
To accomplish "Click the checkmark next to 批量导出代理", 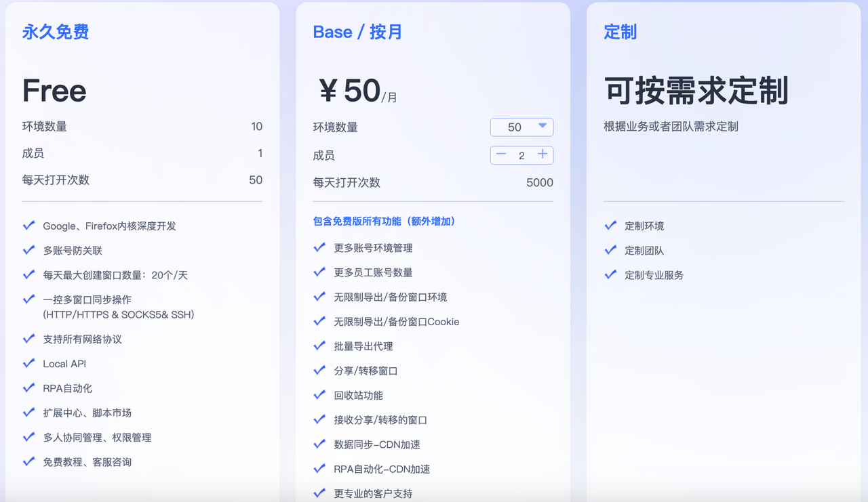I will [x=319, y=346].
